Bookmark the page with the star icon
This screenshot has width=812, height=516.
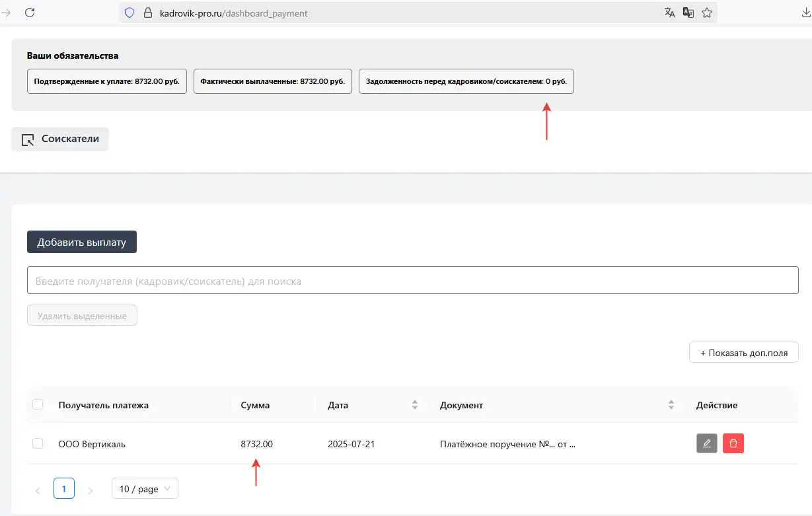pos(707,13)
